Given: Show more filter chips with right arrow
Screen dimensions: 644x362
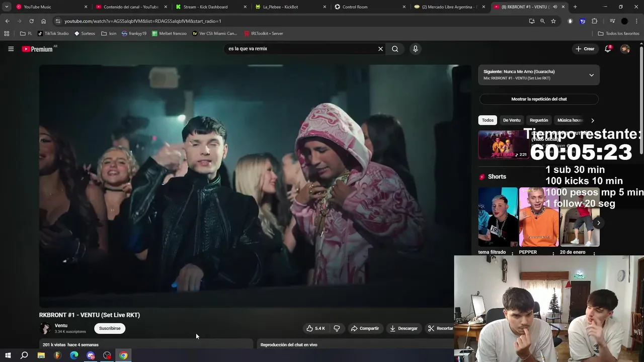Looking at the screenshot, I should click(x=592, y=120).
